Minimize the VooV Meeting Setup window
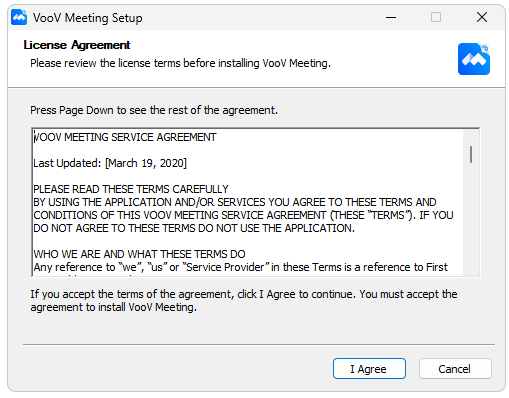Screen dimensions: 509x398 [x=391, y=17]
